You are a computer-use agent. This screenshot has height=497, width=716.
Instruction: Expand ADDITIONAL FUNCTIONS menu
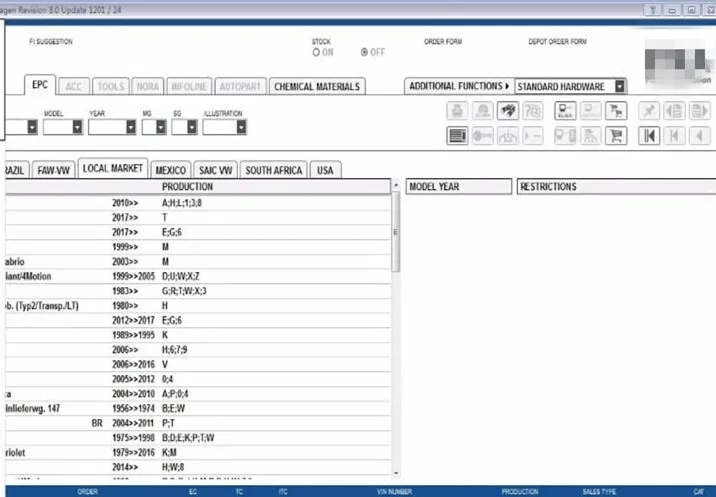click(x=459, y=86)
